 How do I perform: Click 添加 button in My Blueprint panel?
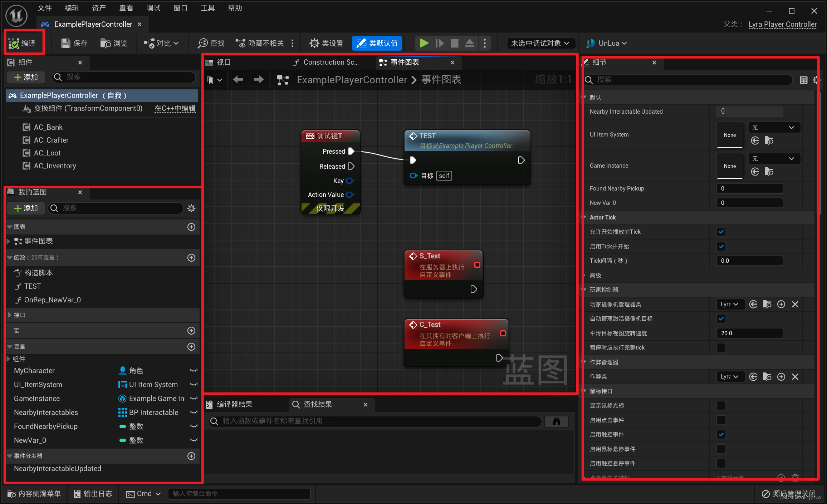pos(26,208)
